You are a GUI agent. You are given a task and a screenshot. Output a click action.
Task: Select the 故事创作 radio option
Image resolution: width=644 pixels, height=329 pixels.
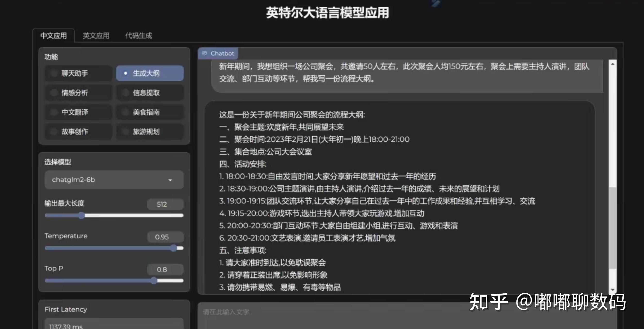[x=78, y=132]
